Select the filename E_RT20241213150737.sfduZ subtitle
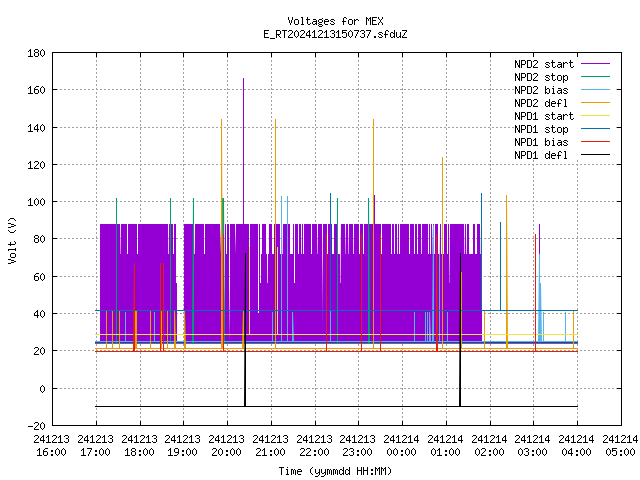640x480 pixels. point(335,34)
